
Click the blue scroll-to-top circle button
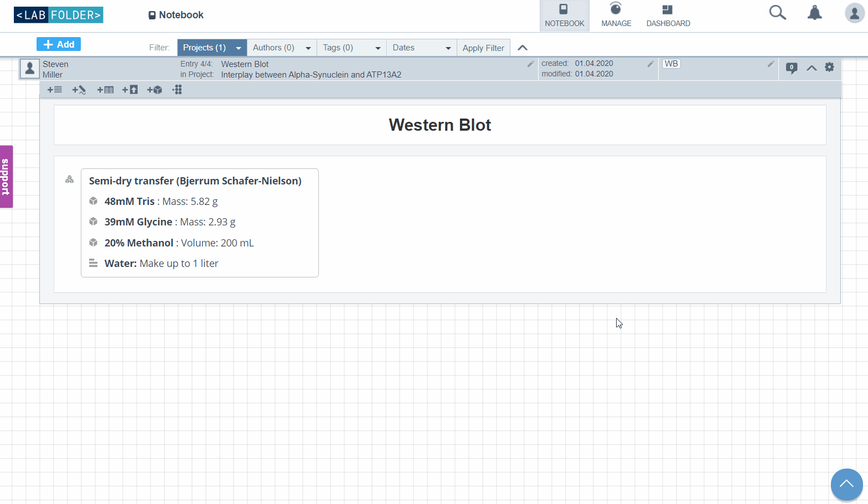click(847, 485)
